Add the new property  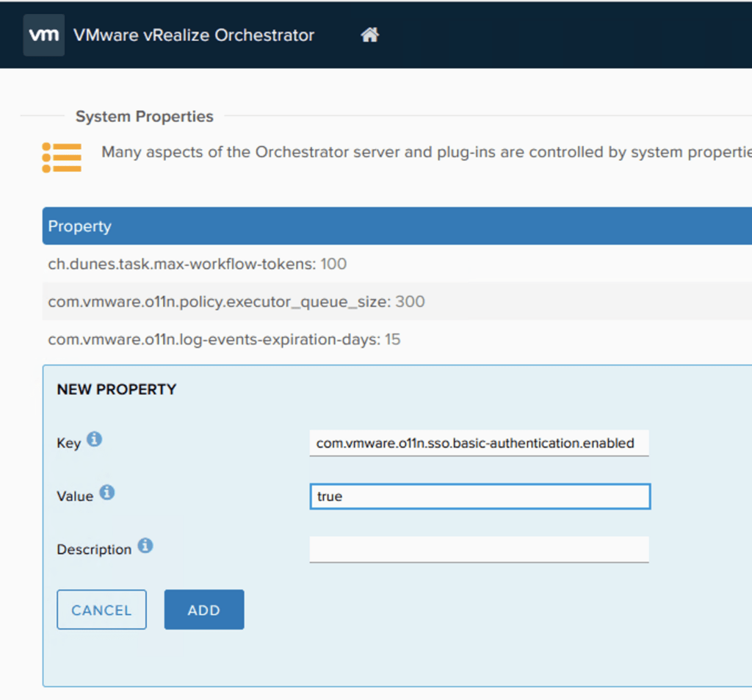[204, 610]
